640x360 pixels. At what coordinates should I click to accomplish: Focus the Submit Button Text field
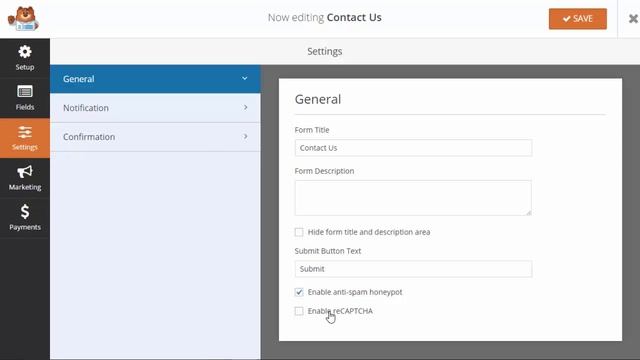(x=413, y=269)
